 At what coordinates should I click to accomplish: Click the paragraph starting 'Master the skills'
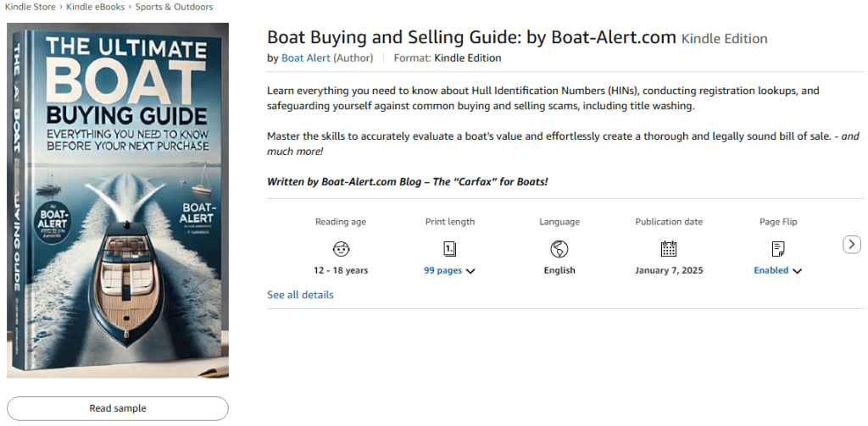tap(564, 143)
